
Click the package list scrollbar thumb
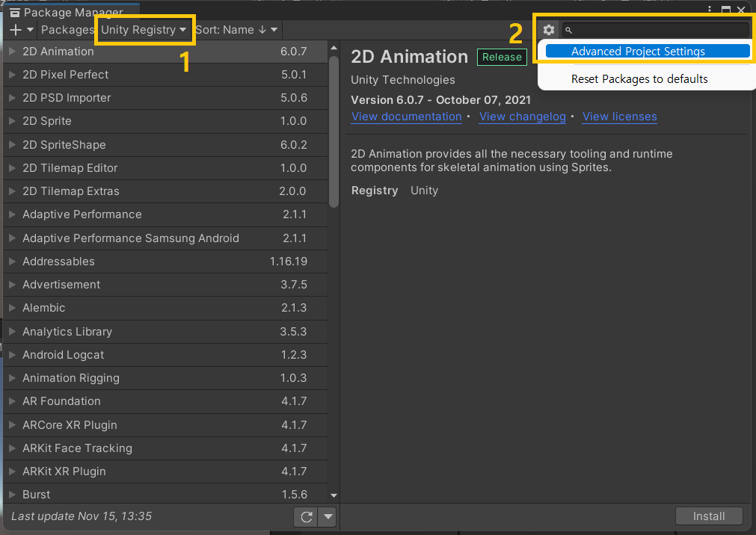tap(334, 132)
